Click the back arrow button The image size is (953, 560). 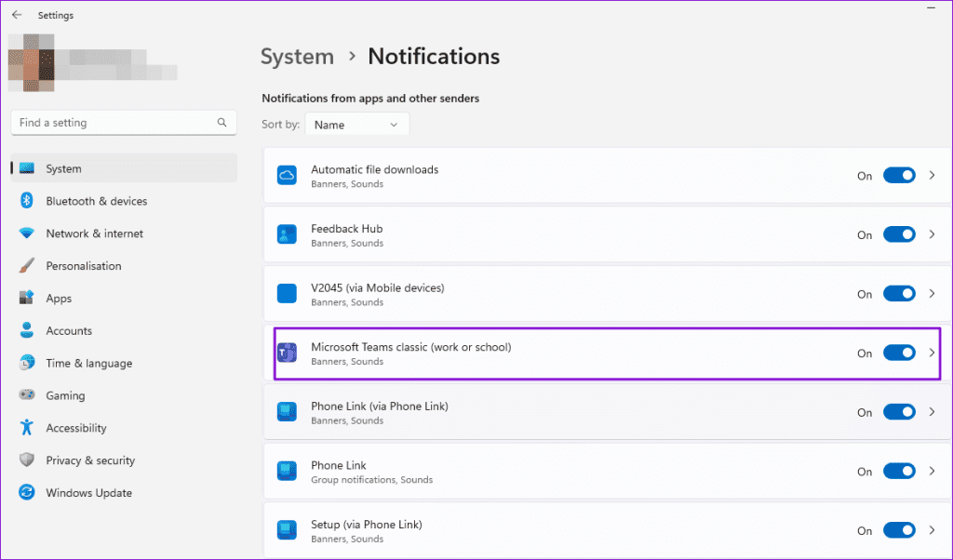(17, 15)
